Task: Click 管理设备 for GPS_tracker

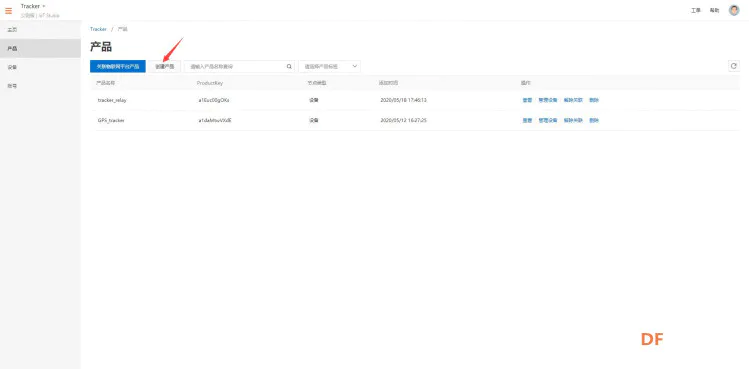Action: coord(548,120)
